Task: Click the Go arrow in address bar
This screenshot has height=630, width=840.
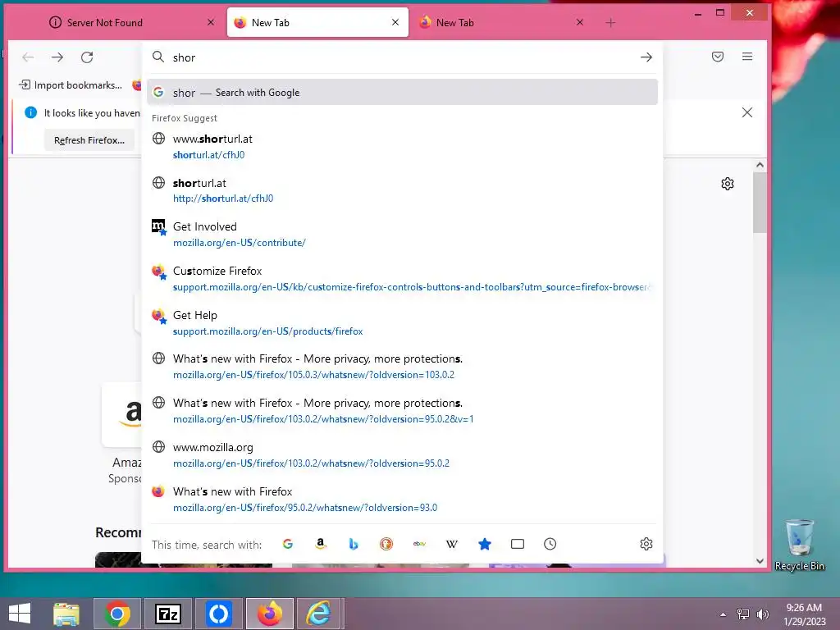Action: click(646, 57)
